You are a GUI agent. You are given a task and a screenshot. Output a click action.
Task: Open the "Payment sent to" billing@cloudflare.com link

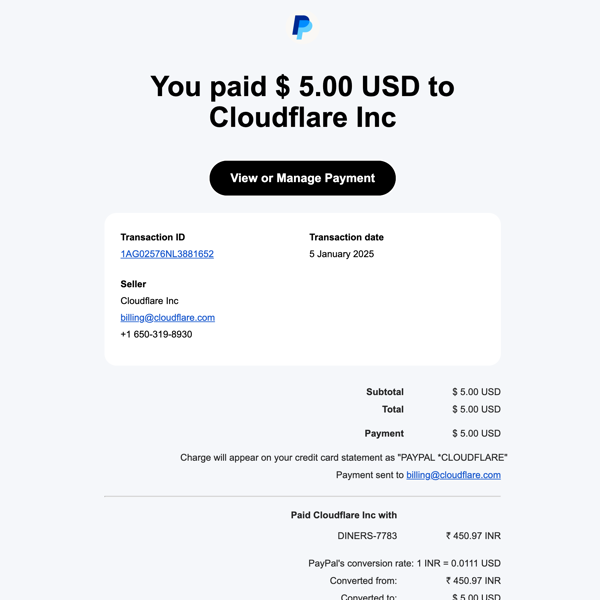click(453, 475)
